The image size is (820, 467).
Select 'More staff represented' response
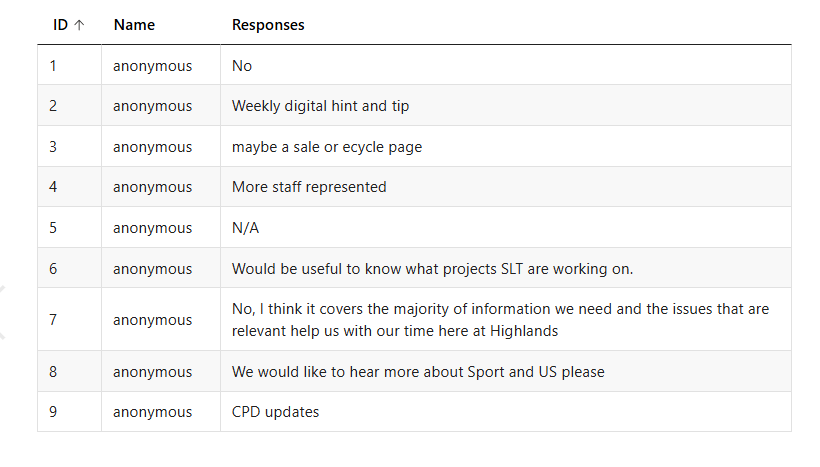pyautogui.click(x=309, y=187)
